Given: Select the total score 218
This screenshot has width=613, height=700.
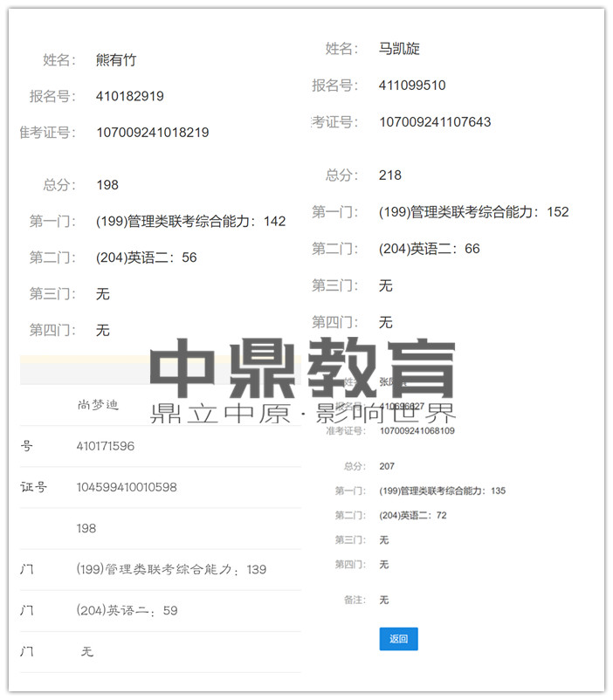Looking at the screenshot, I should [x=390, y=175].
